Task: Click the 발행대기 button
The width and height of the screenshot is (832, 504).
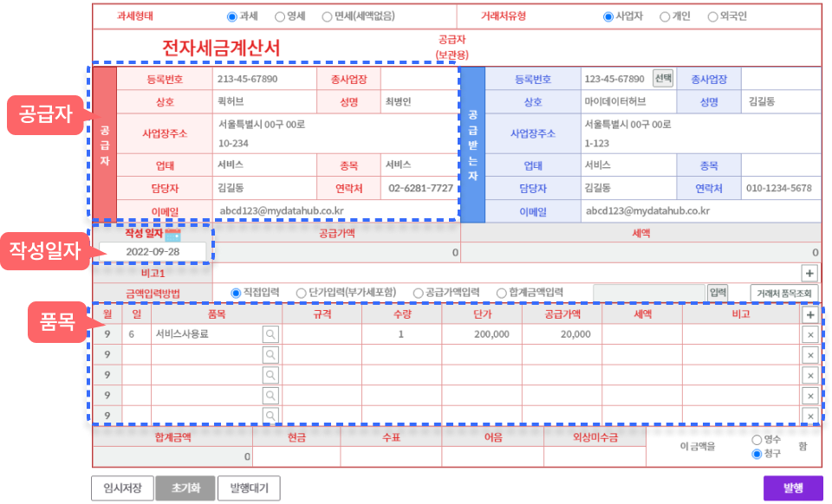Action: (249, 488)
